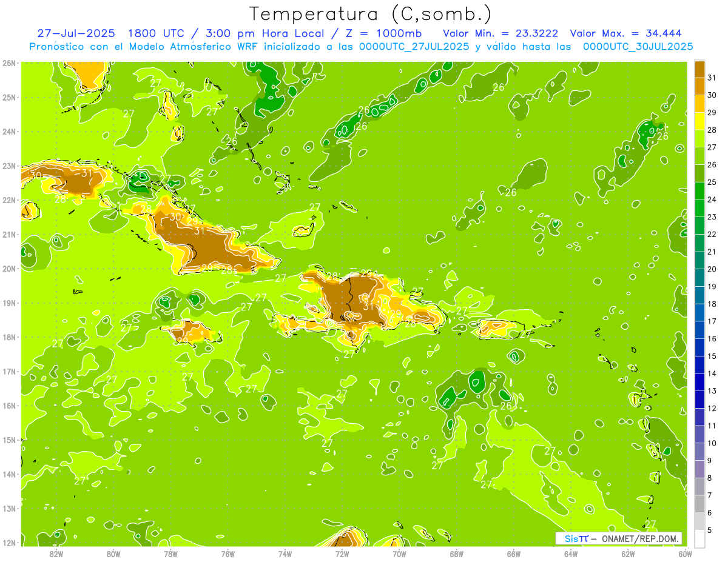Click the '72W' longitude label
Screen dimensions: 728x562
tap(342, 554)
